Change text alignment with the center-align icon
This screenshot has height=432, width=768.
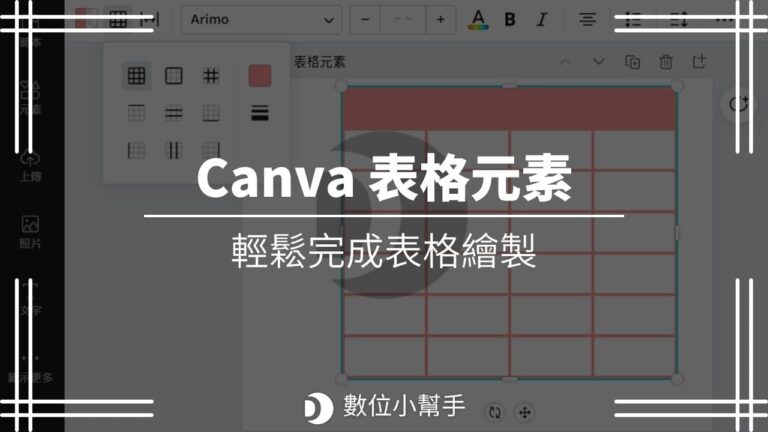[588, 20]
